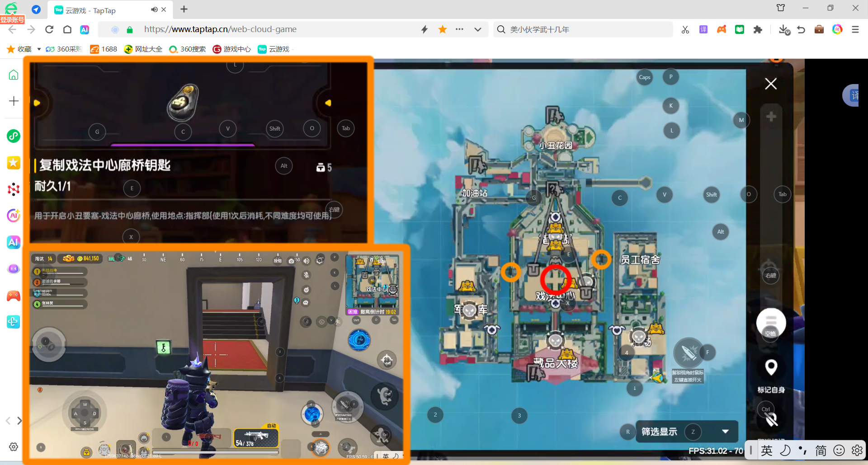Open the sidebar settings gear
This screenshot has width=868, height=465.
coord(14,446)
